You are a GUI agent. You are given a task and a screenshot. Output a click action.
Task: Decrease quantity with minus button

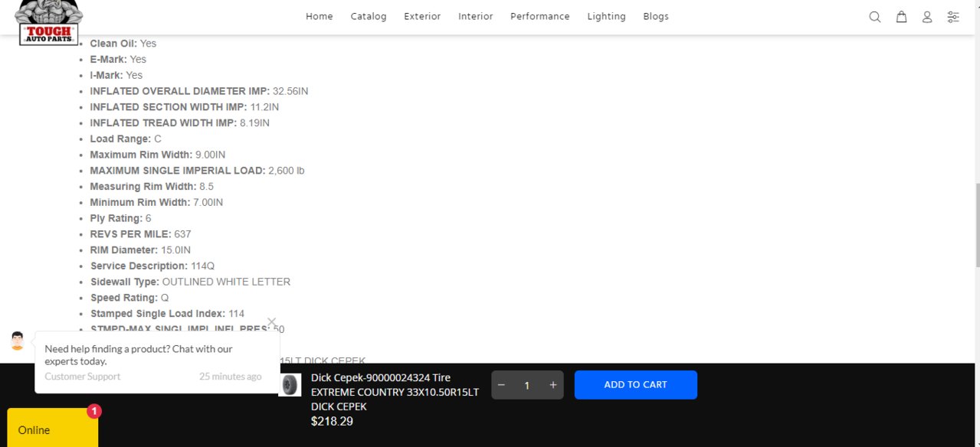point(501,385)
